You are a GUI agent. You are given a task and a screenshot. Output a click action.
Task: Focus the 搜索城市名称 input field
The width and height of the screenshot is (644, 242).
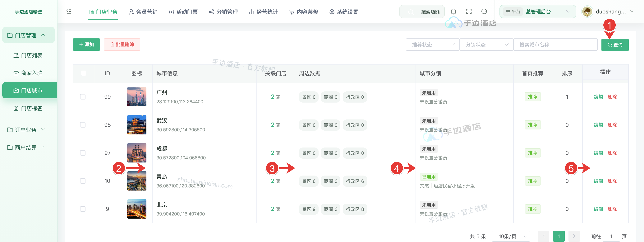click(x=555, y=45)
